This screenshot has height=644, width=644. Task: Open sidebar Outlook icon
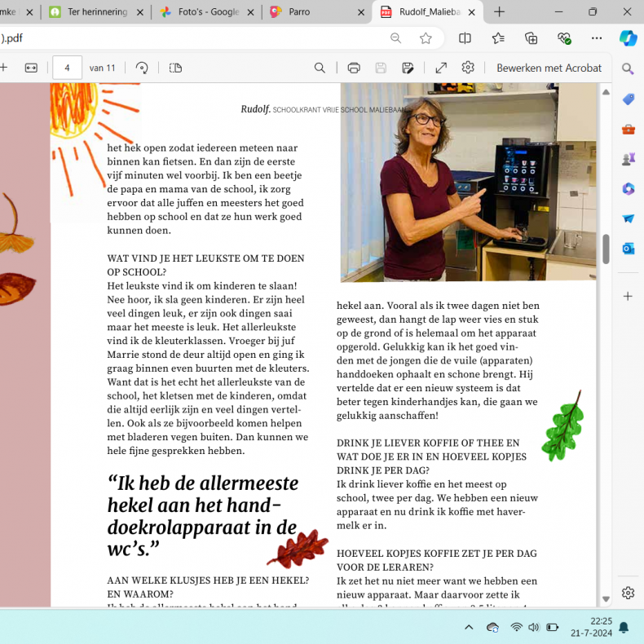coord(628,249)
